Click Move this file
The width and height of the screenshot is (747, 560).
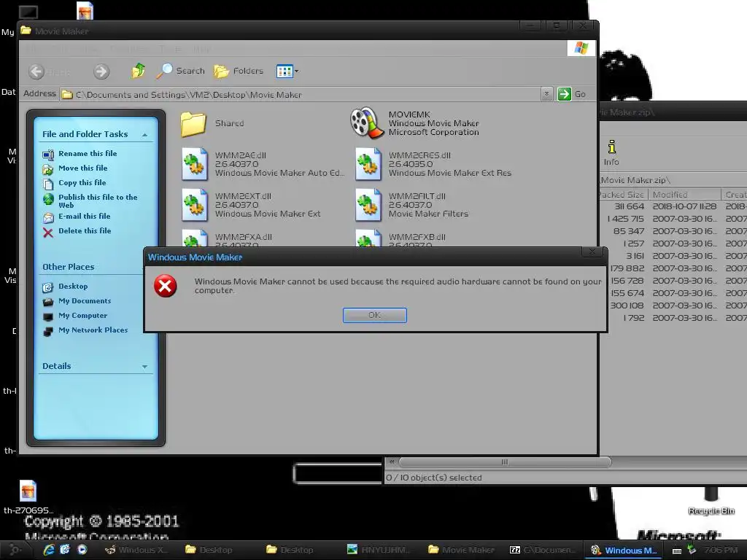pyautogui.click(x=83, y=168)
